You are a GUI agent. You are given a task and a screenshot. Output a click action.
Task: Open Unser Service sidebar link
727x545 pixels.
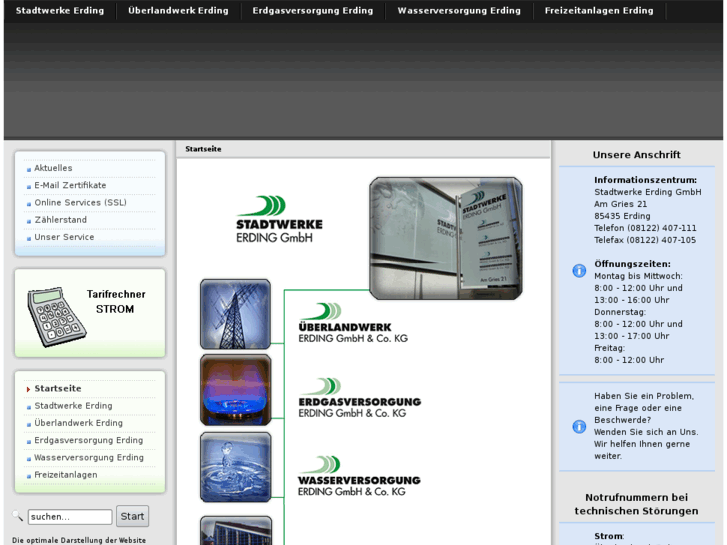point(64,237)
